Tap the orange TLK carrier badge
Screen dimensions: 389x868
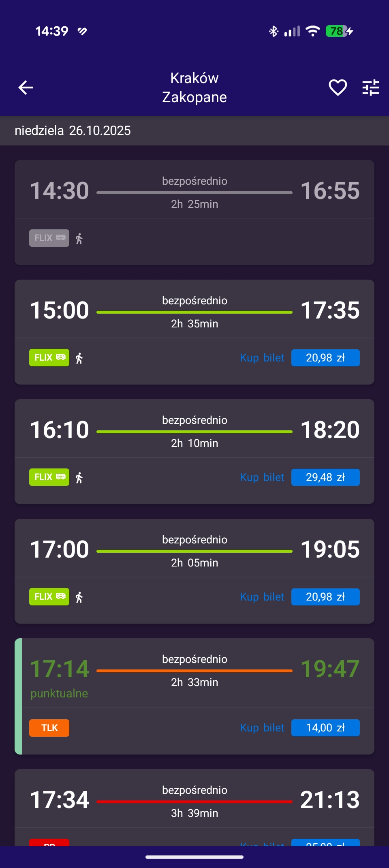49,728
